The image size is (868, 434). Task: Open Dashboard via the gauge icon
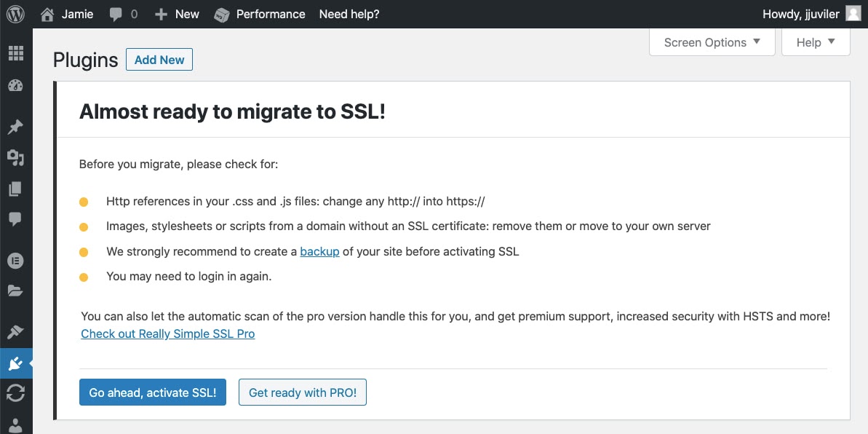[16, 86]
